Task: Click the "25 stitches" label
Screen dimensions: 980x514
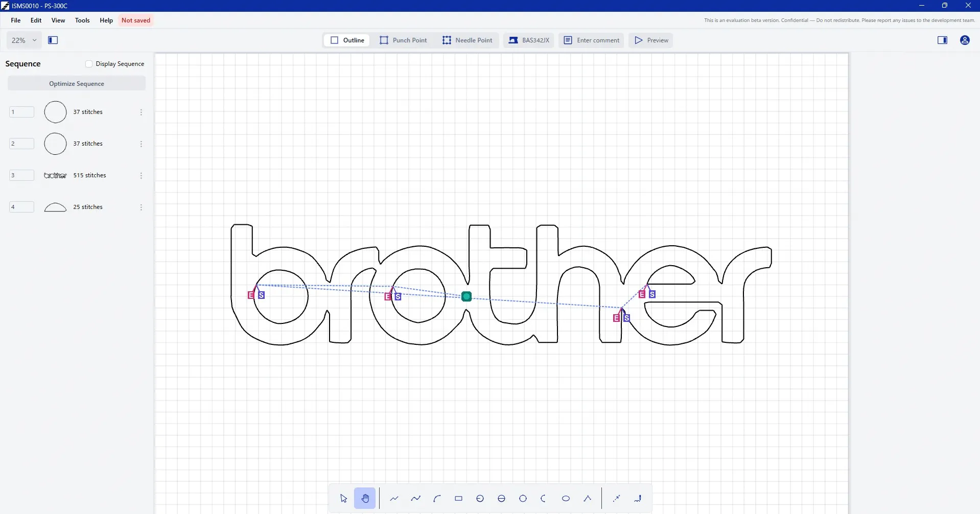Action: (88, 207)
